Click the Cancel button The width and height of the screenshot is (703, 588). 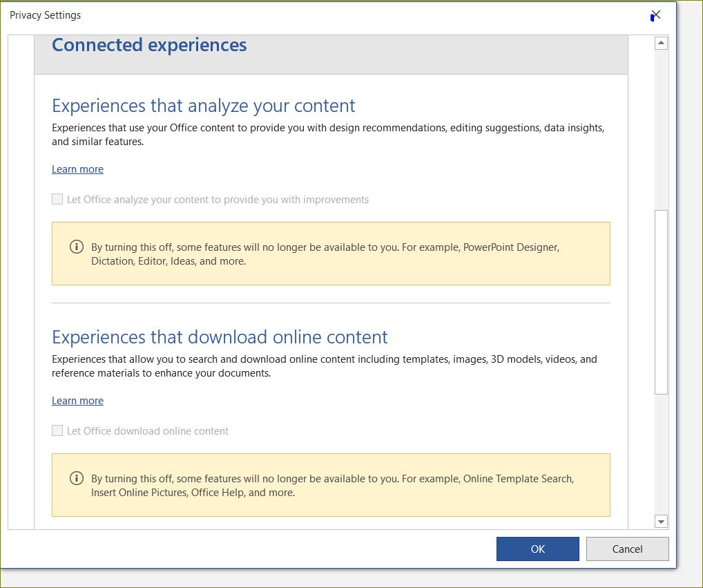[x=627, y=549]
